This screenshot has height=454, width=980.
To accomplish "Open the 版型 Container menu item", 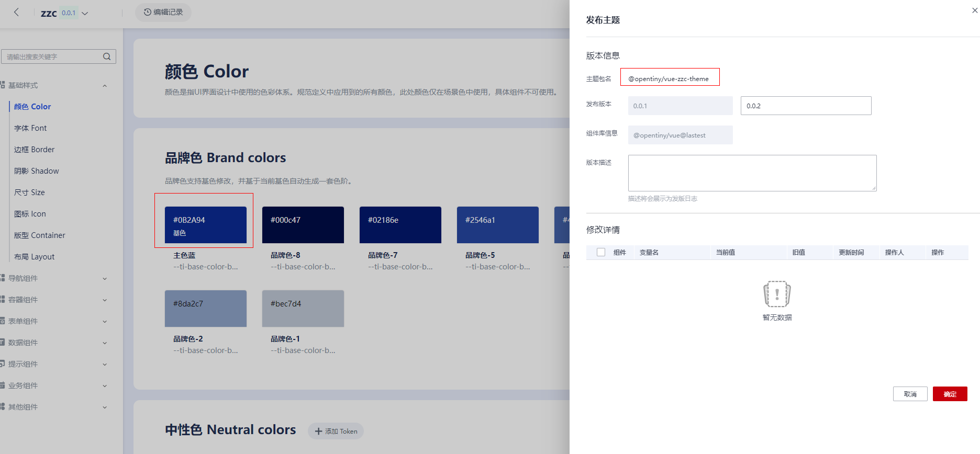I will click(40, 235).
